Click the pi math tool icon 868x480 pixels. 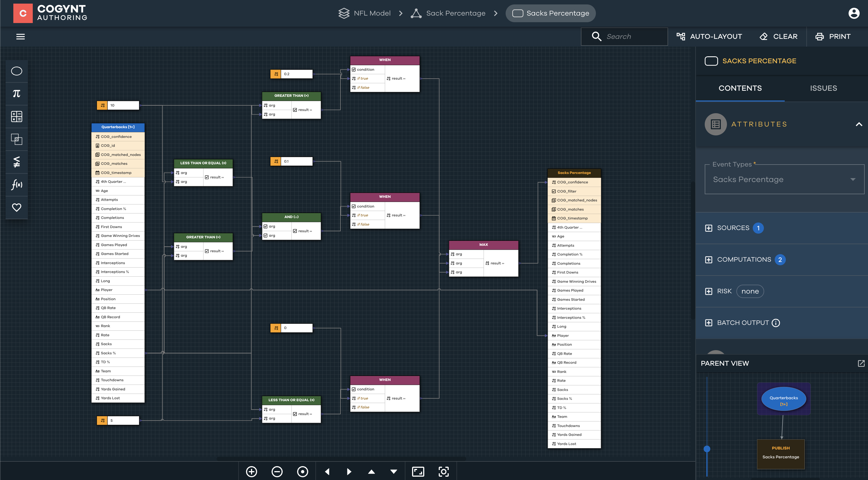point(16,94)
